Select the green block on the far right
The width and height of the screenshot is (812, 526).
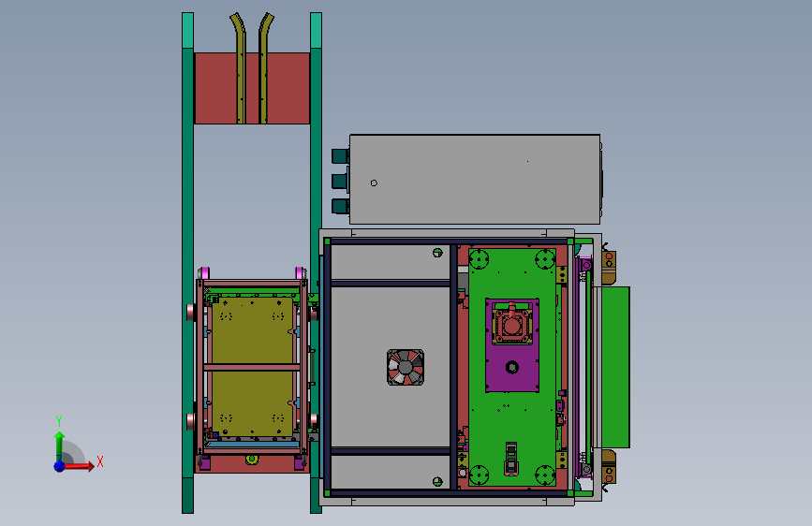615,367
